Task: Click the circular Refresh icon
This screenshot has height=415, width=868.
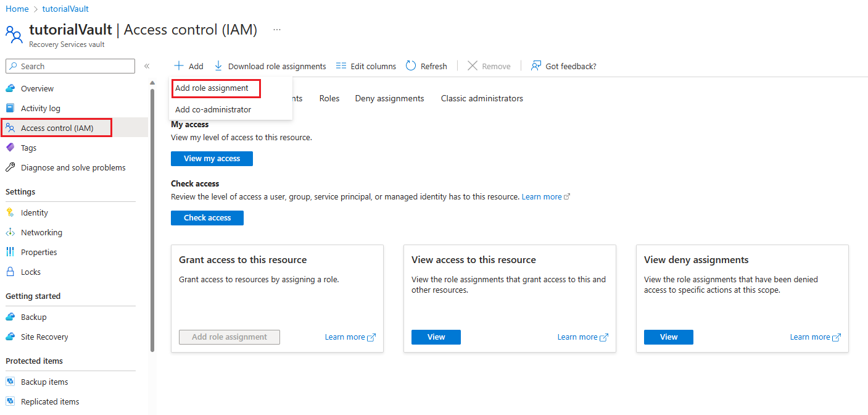Action: [x=411, y=65]
